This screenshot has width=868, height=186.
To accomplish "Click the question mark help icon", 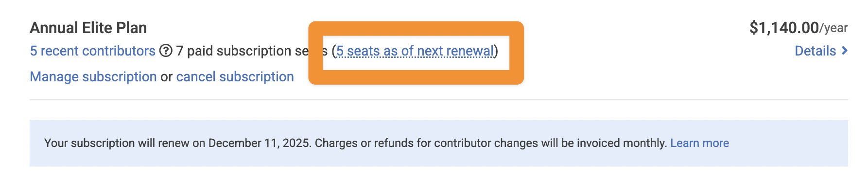I will [166, 51].
